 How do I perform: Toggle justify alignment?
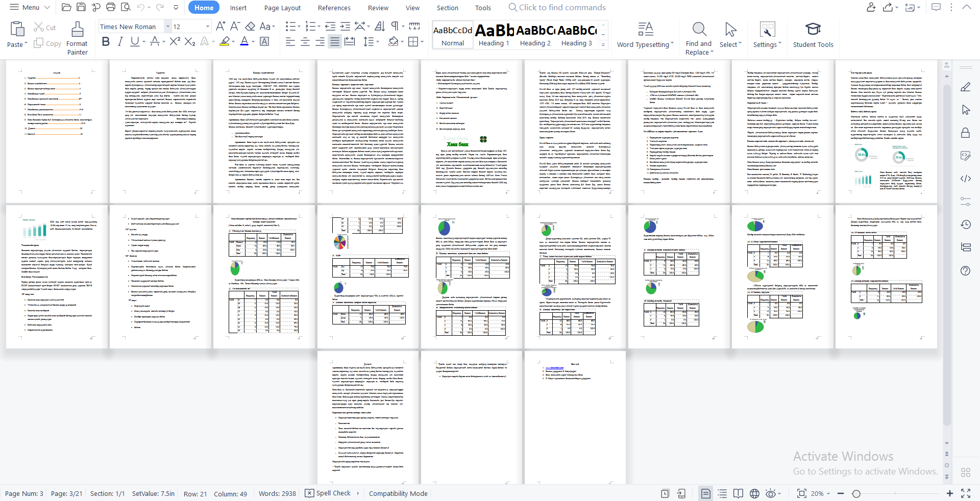335,41
